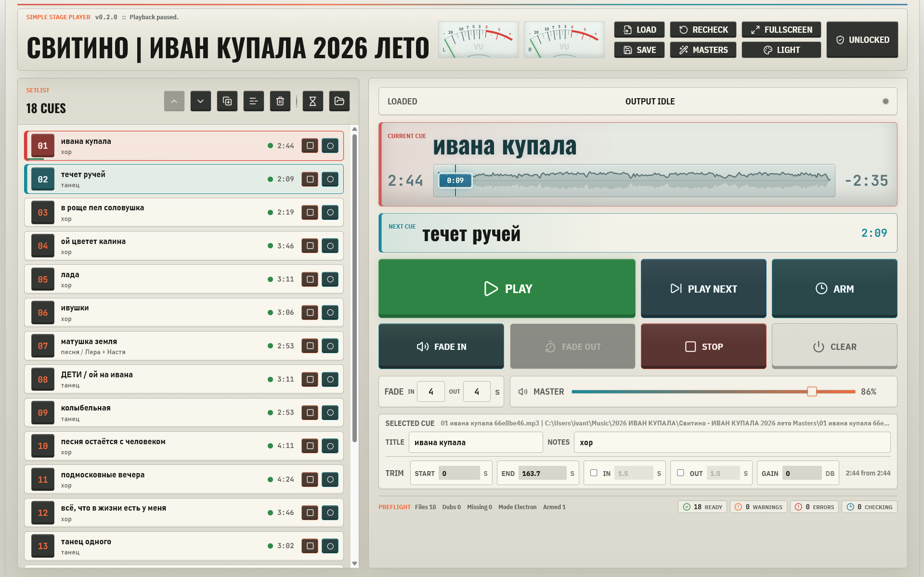
Task: Click the hourglass icon in setlist toolbar
Action: (312, 101)
